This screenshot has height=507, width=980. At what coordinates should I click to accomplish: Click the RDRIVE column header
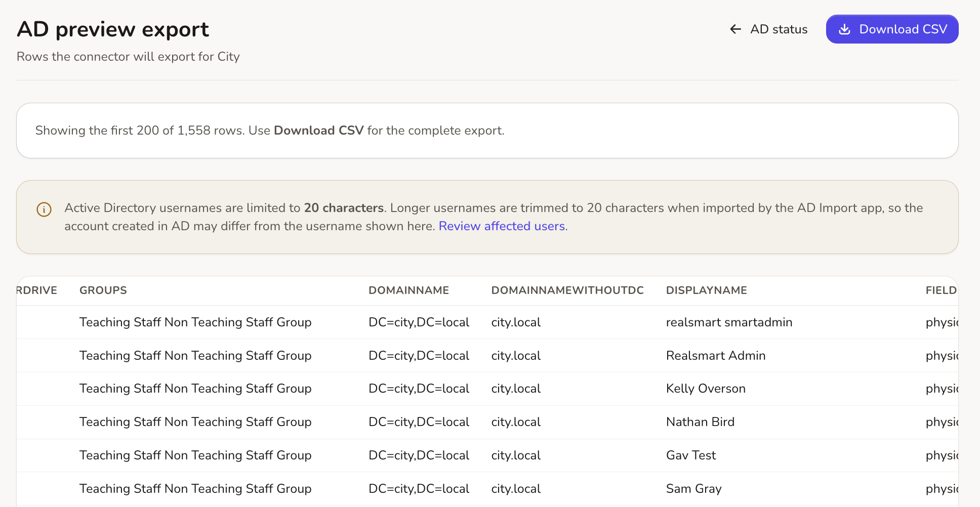click(x=37, y=290)
